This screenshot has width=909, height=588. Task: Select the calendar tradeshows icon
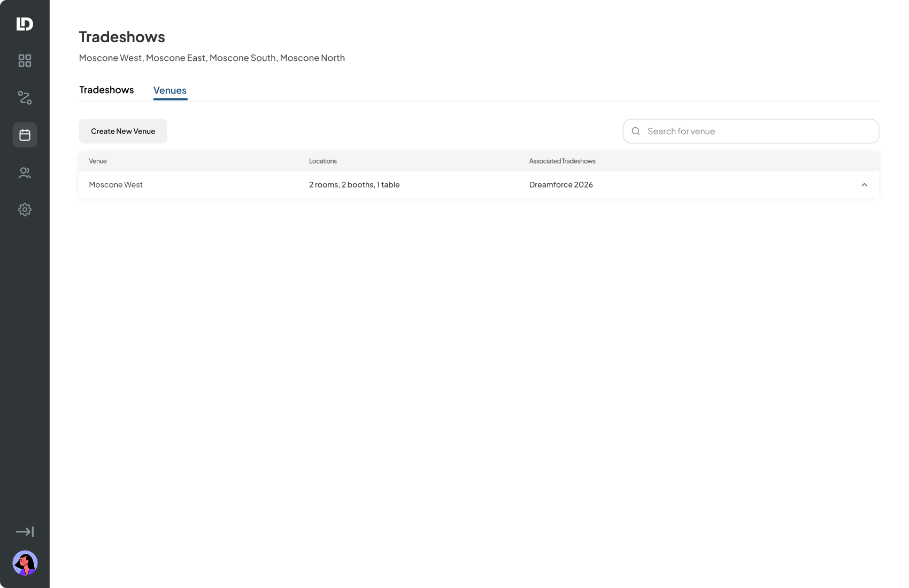click(25, 135)
